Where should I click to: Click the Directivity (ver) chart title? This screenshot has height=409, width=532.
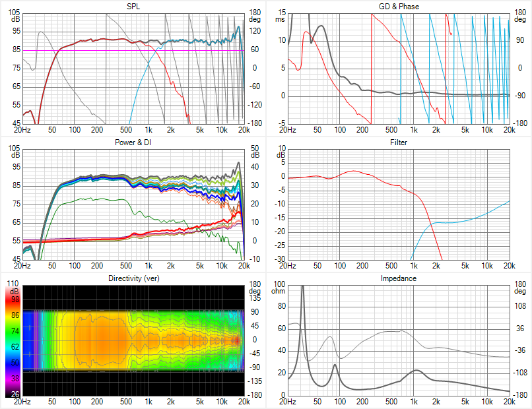(x=133, y=278)
